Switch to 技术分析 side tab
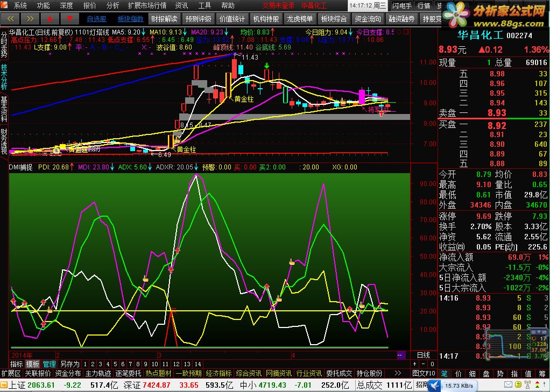 click(x=4, y=77)
